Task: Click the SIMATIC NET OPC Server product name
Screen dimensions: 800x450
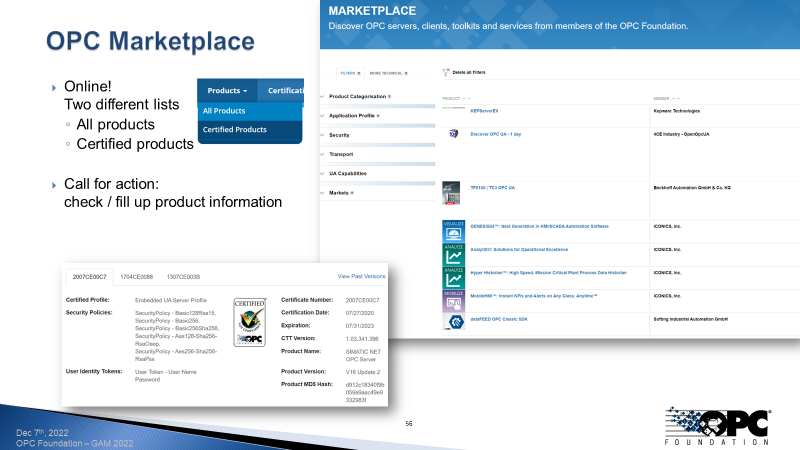Action: pos(363,356)
